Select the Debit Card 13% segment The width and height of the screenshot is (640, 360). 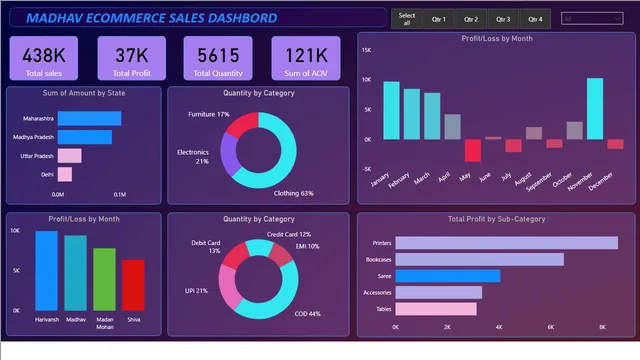coord(236,255)
